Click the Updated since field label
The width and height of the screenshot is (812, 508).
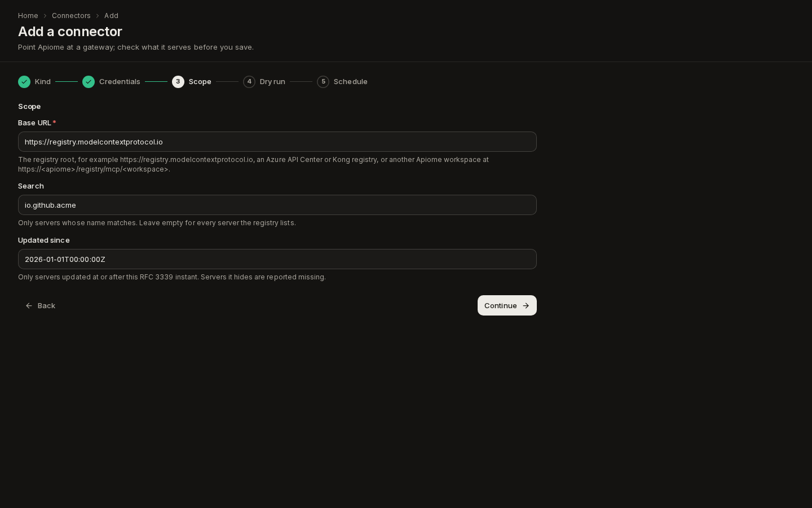[x=44, y=240]
